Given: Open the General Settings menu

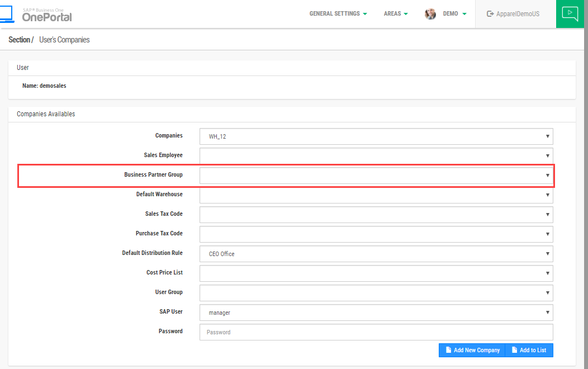Looking at the screenshot, I should coord(338,13).
